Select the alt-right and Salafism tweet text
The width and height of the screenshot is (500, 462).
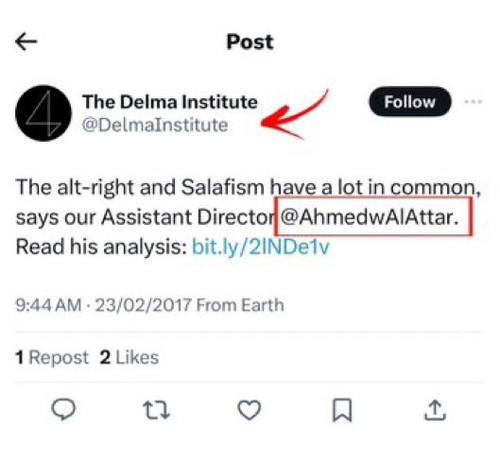tap(249, 217)
